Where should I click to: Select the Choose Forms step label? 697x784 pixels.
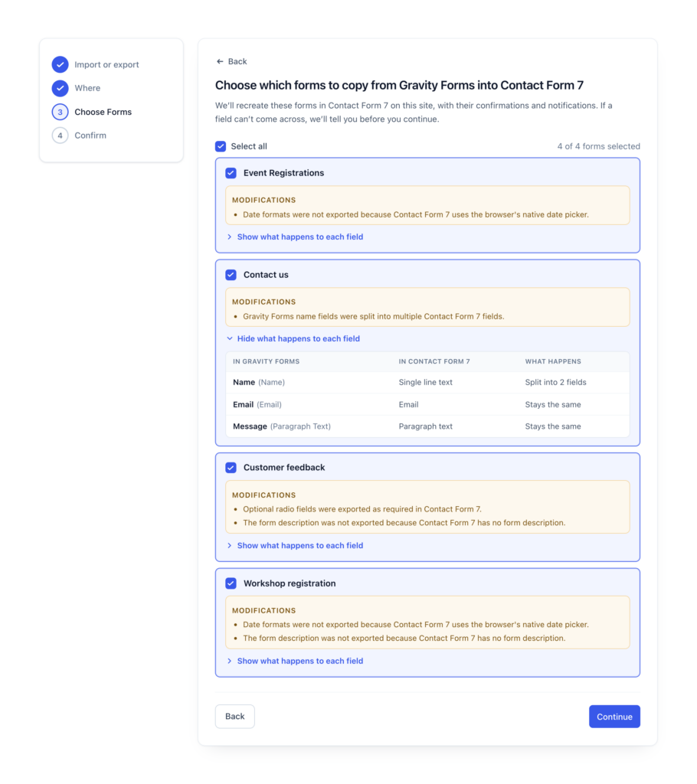[103, 112]
